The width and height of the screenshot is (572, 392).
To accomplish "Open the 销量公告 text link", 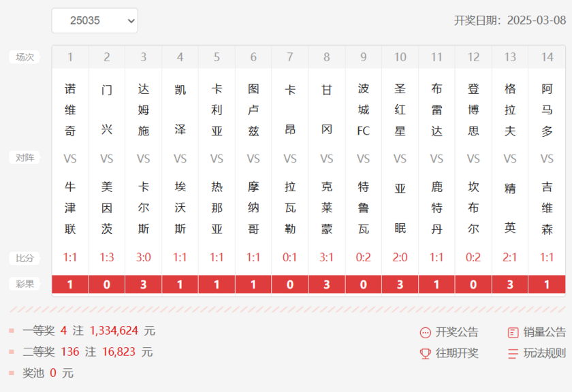I will click(x=545, y=333).
